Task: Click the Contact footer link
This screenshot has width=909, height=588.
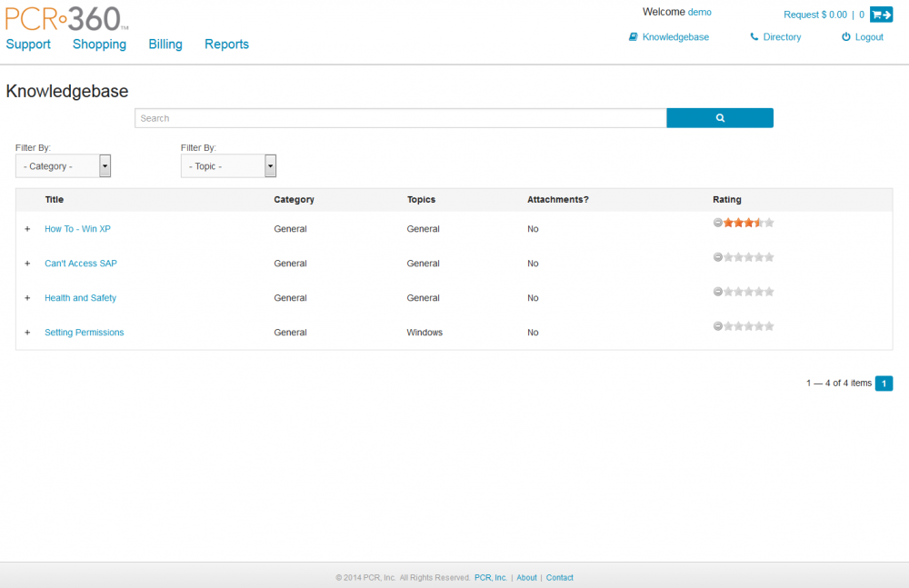Action: [559, 578]
